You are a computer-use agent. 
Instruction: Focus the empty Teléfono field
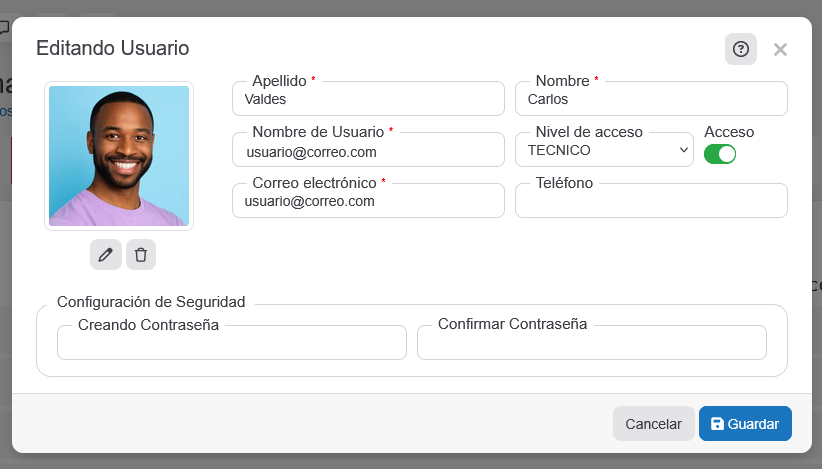(x=651, y=201)
